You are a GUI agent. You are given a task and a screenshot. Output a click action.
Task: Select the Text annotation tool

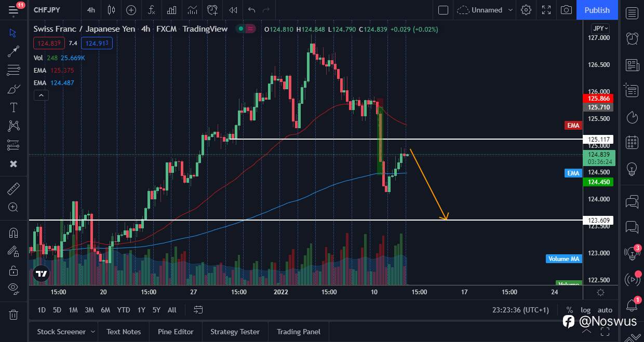point(13,107)
